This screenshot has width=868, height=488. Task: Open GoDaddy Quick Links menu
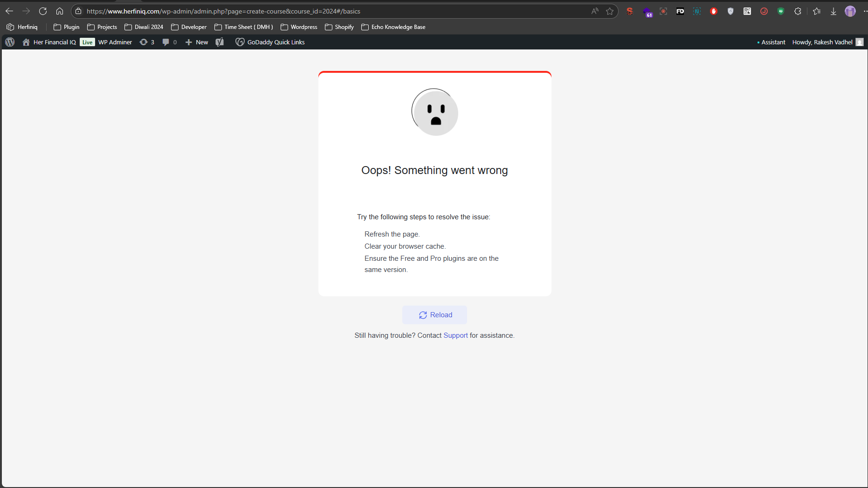270,42
